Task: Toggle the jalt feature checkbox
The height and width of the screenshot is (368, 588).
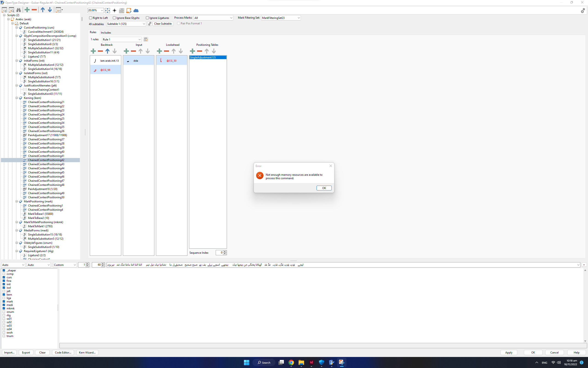Action: point(4,291)
